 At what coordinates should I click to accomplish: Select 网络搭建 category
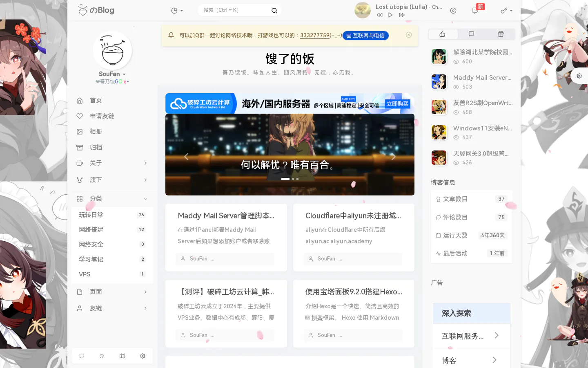pos(112,229)
